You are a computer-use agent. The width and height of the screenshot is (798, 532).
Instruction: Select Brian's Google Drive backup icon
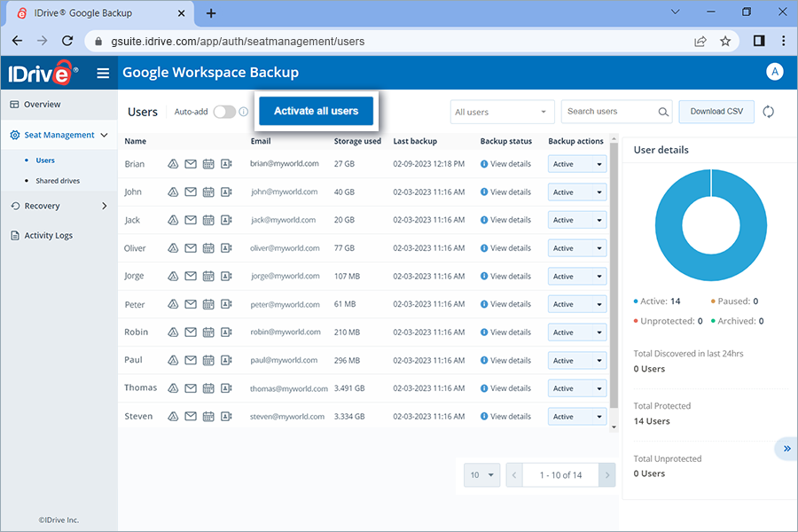pyautogui.click(x=171, y=164)
